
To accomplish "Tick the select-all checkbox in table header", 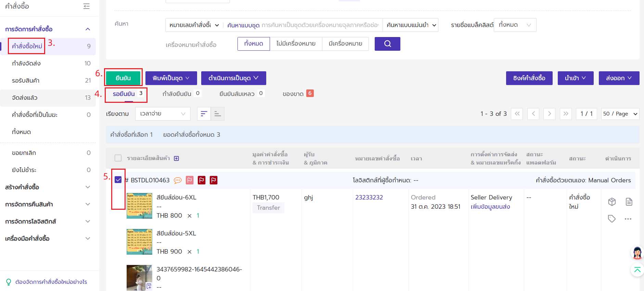I will pos(118,158).
